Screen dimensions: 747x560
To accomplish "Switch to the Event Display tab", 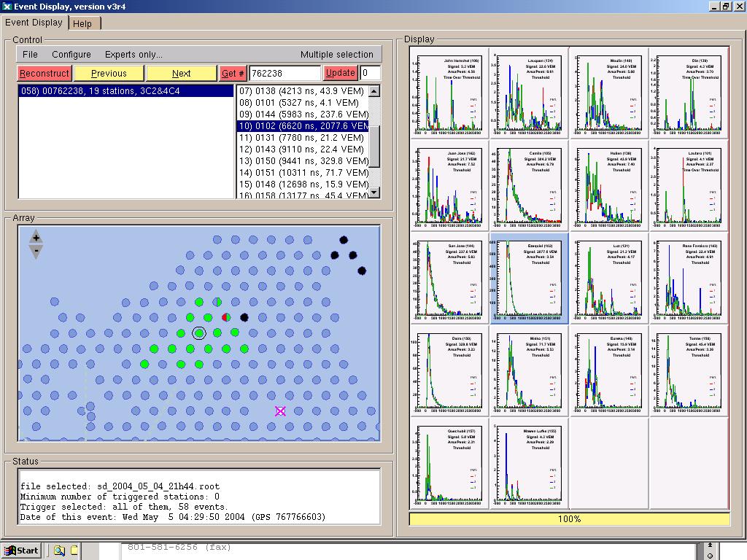I will 34,23.
